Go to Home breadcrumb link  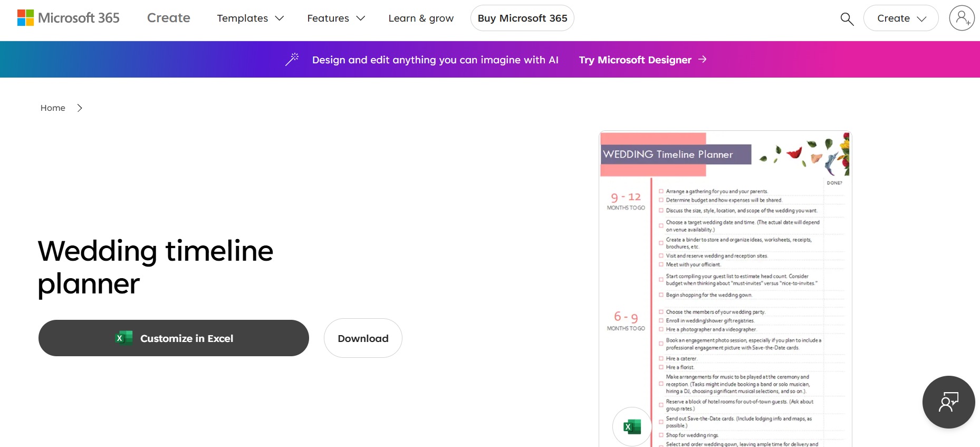coord(53,108)
